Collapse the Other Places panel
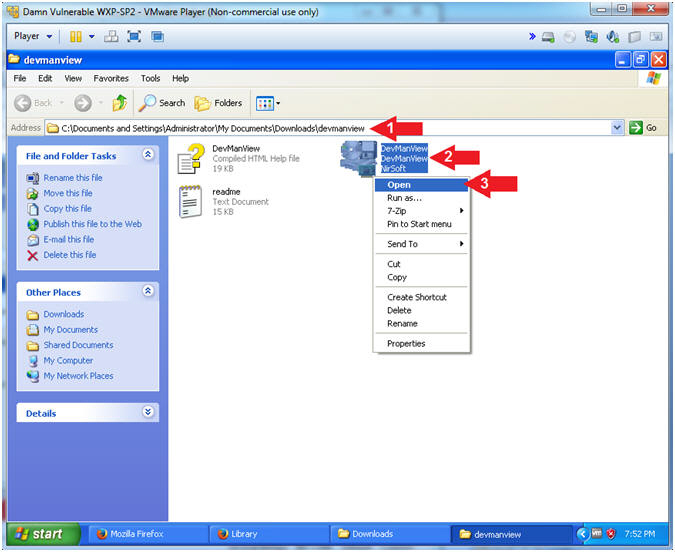 click(x=148, y=291)
